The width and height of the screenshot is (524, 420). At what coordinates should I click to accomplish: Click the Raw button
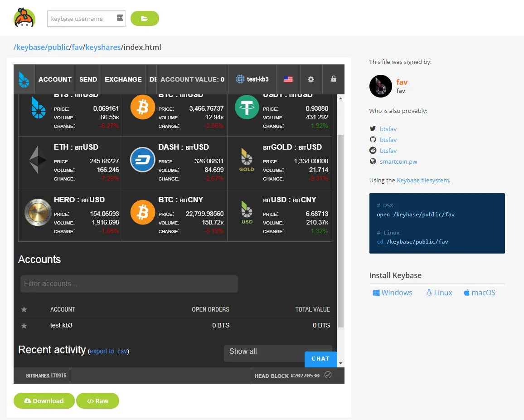tap(97, 400)
